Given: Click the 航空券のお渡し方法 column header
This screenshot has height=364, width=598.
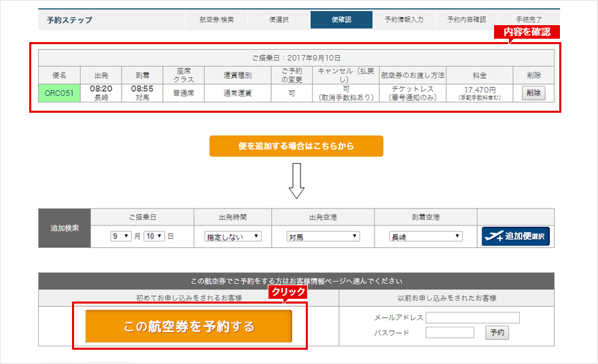Looking at the screenshot, I should (412, 75).
